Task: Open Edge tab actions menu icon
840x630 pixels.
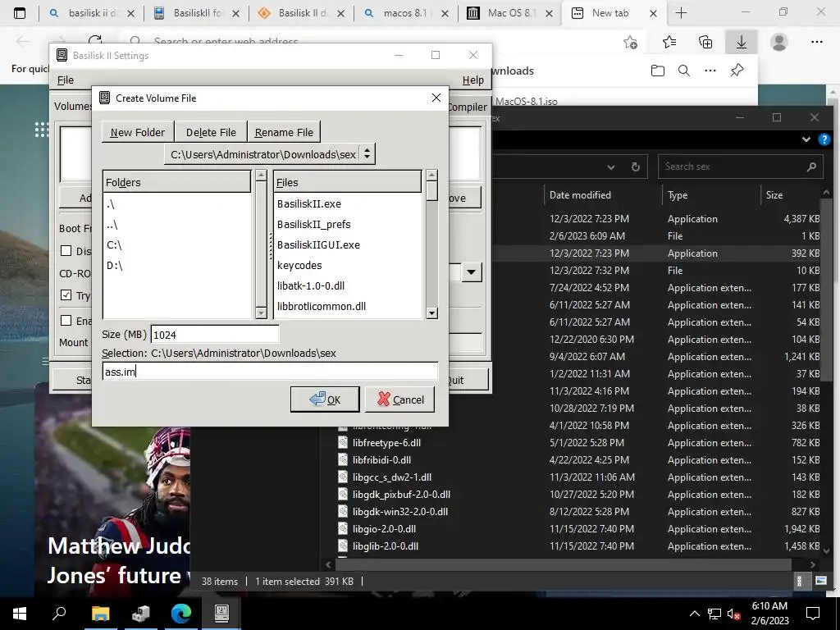Action: [20, 13]
